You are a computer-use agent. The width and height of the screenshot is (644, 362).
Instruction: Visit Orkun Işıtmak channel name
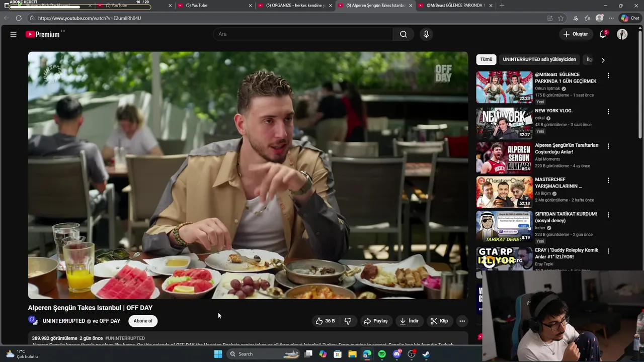tap(547, 88)
